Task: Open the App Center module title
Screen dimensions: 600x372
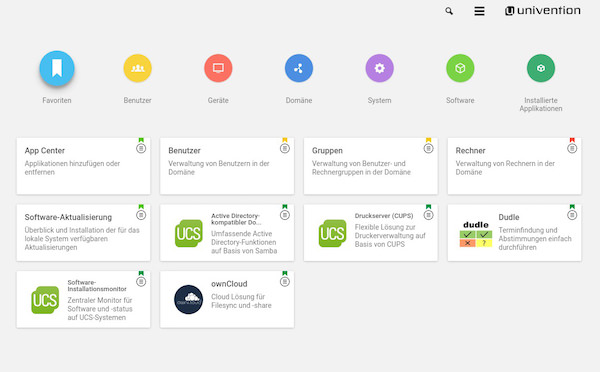Action: (45, 150)
